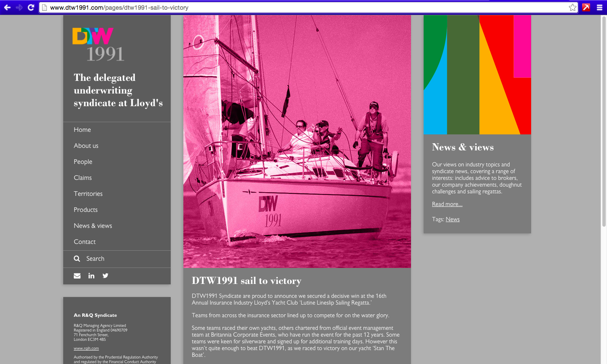Visit the www.rqih.com link
This screenshot has height=364, width=607.
(x=86, y=348)
